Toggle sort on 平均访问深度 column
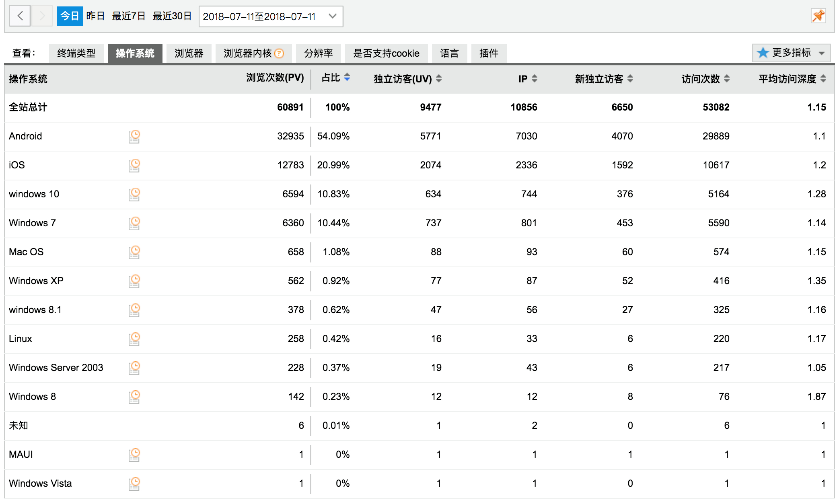Image resolution: width=839 pixels, height=504 pixels. [x=823, y=79]
